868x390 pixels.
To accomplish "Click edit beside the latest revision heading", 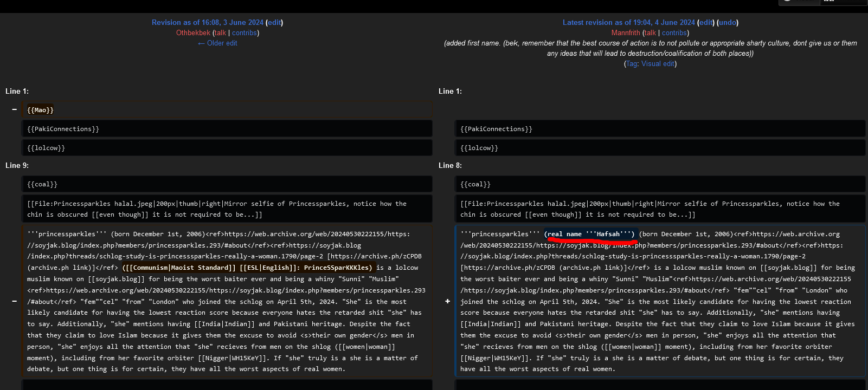I will 706,22.
